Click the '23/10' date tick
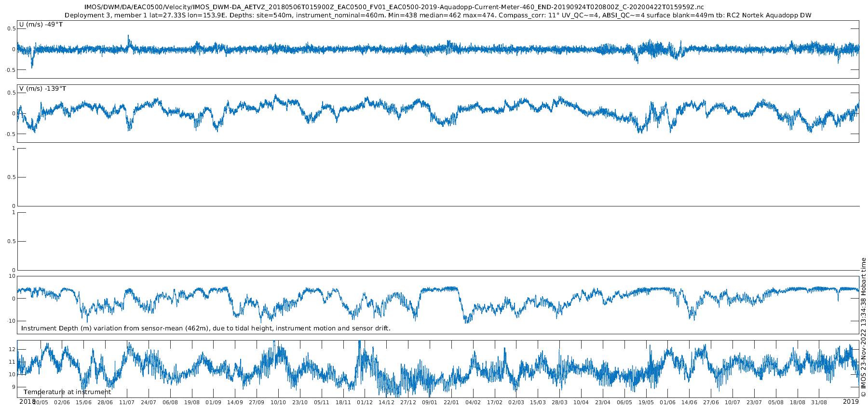Viewport: 868px width, 410px height. coord(300,403)
